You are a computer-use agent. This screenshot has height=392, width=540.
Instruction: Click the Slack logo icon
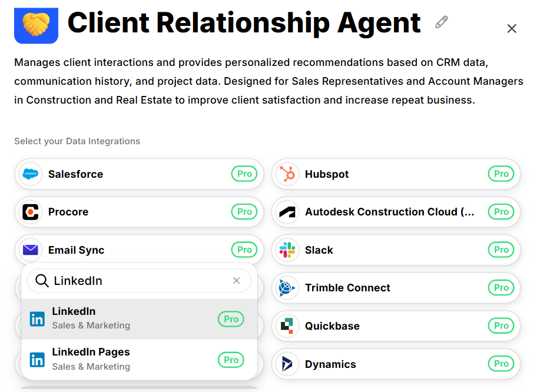pyautogui.click(x=287, y=250)
